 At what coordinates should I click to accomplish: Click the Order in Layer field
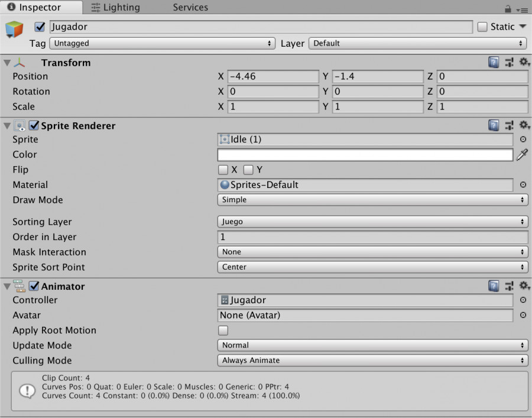pyautogui.click(x=372, y=237)
